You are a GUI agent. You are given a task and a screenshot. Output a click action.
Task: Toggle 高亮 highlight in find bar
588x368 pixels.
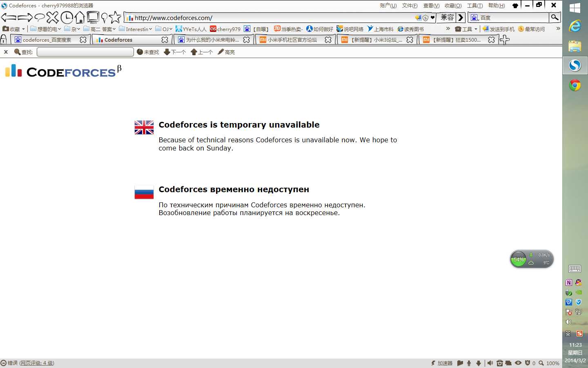pyautogui.click(x=226, y=52)
